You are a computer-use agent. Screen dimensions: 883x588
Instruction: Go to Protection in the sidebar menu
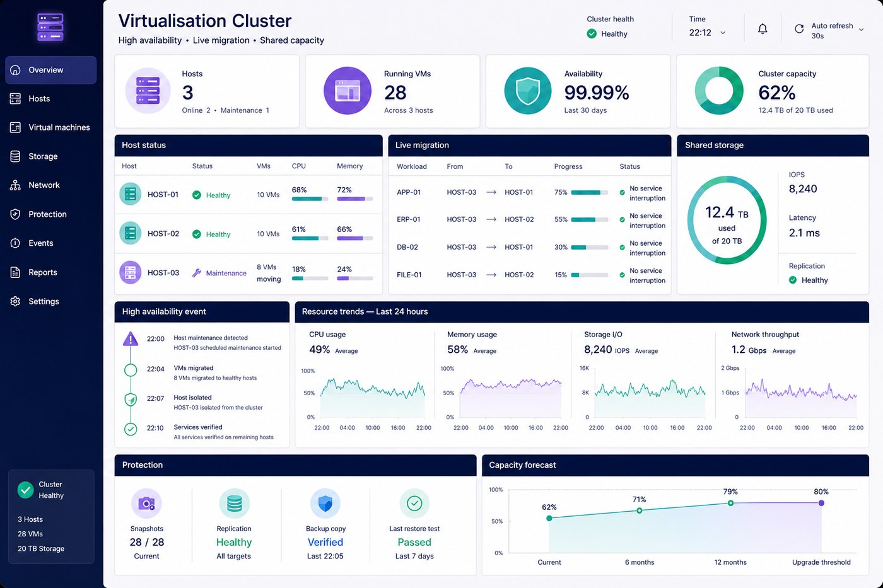pyautogui.click(x=51, y=214)
